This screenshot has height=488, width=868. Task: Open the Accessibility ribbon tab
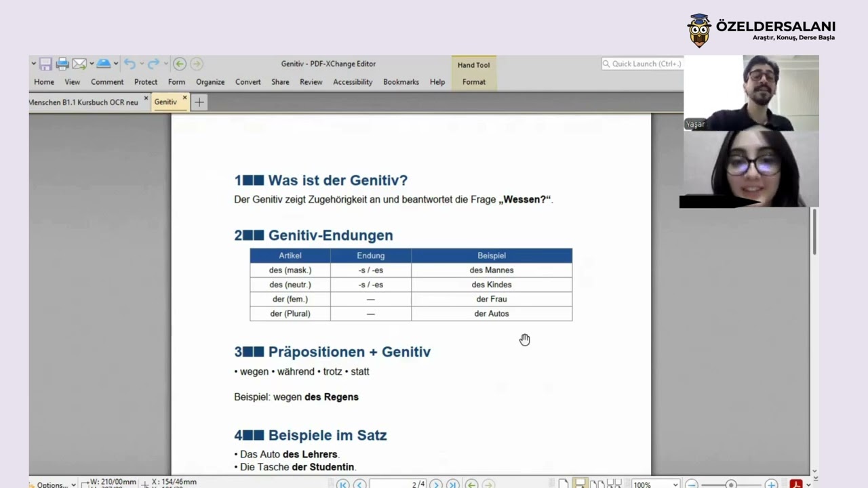tap(353, 82)
